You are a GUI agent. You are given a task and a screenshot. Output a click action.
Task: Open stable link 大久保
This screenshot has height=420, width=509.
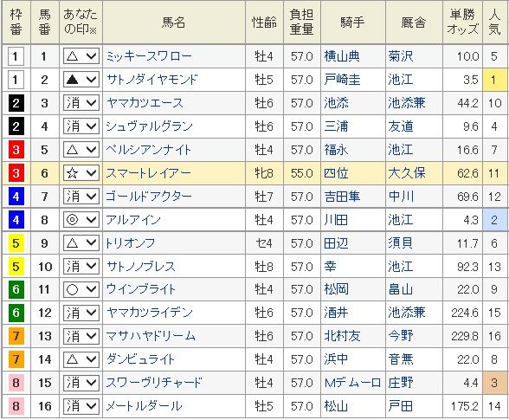click(x=407, y=173)
